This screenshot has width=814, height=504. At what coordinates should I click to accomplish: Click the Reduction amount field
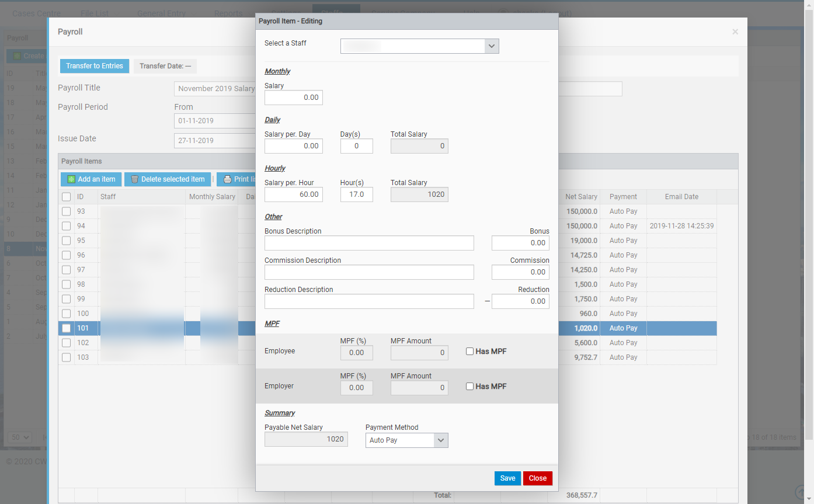pos(520,301)
